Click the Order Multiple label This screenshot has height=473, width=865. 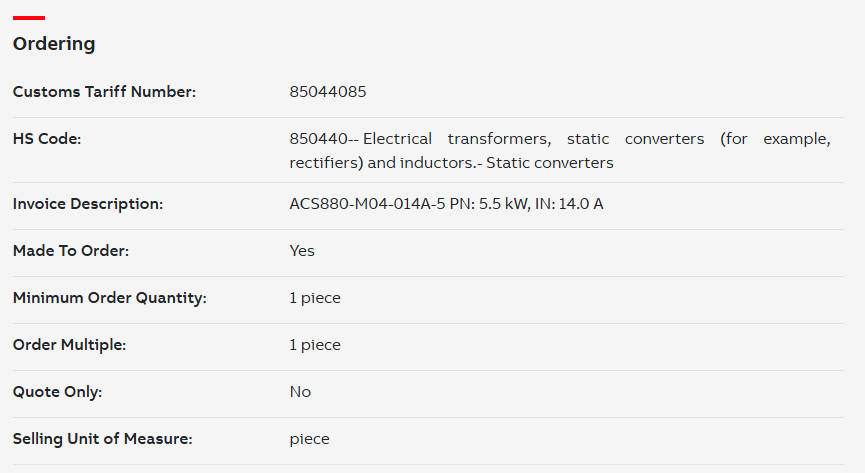(70, 345)
